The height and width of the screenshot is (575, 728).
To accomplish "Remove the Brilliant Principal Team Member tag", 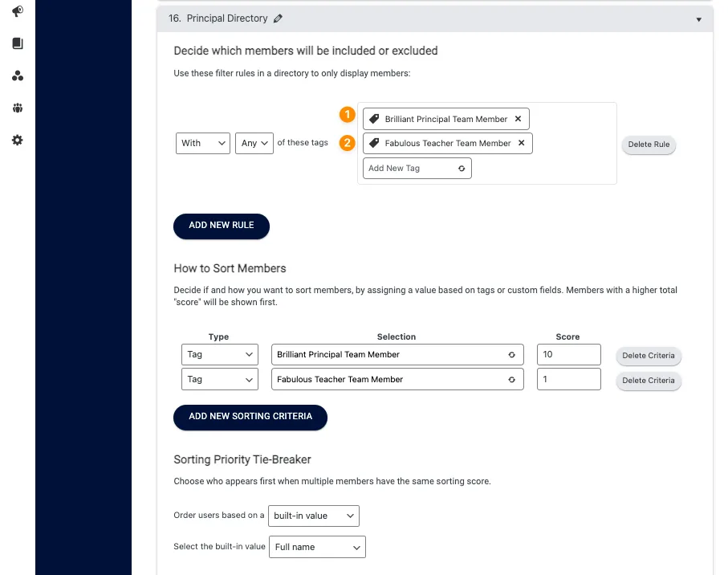I will (x=518, y=119).
